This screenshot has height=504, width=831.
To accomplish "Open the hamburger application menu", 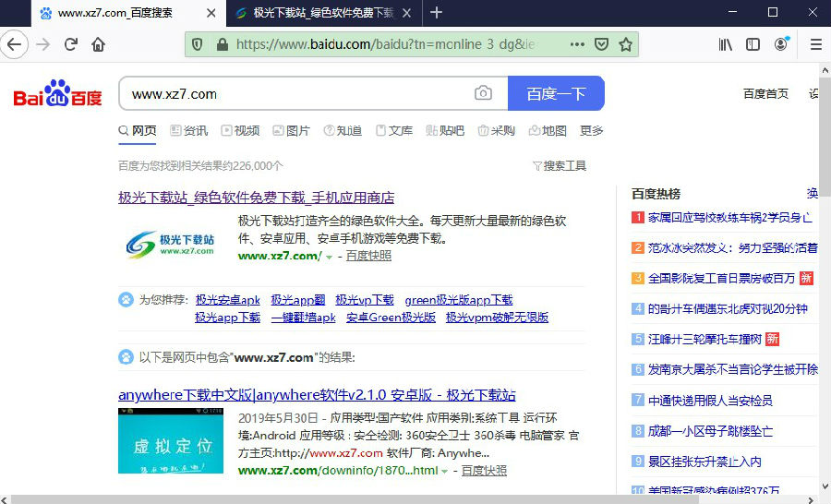I will (x=816, y=44).
